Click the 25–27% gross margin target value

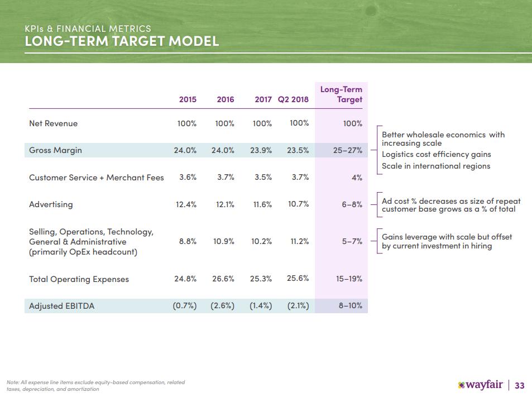(x=347, y=150)
